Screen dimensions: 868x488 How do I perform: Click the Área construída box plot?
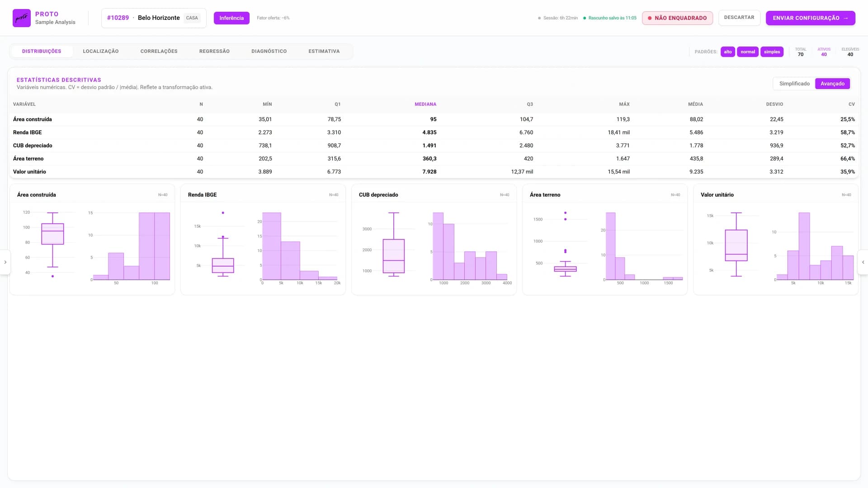(52, 244)
